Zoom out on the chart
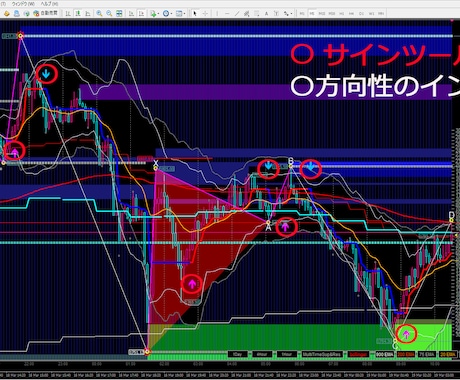The height and width of the screenshot is (380, 460). click(x=109, y=14)
